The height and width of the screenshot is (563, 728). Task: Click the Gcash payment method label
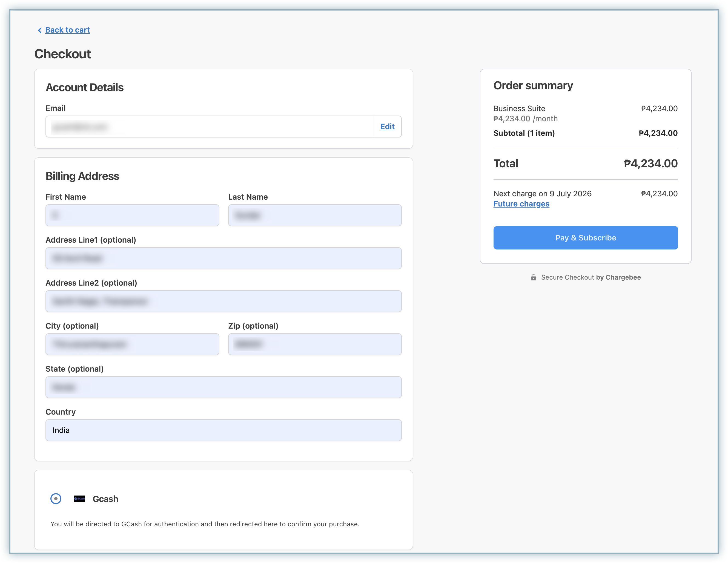(x=105, y=499)
